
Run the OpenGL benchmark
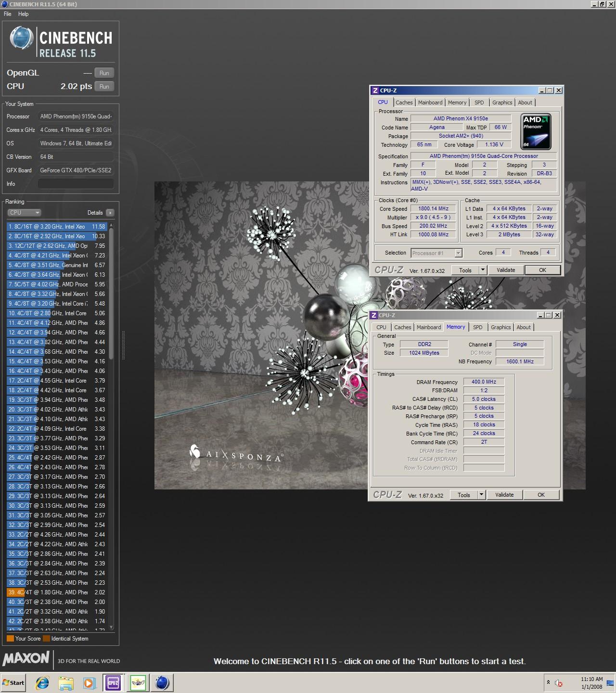(104, 73)
